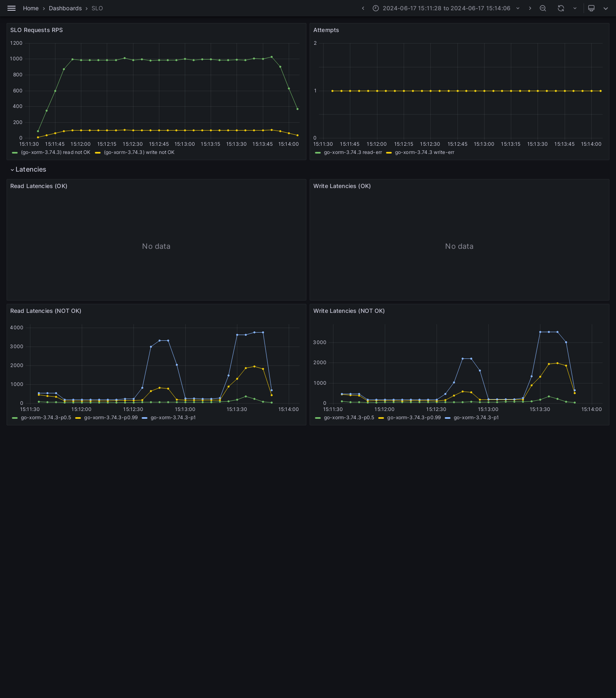The height and width of the screenshot is (698, 616).
Task: Click blue p1 swatch in Write Latencies
Action: tap(448, 418)
